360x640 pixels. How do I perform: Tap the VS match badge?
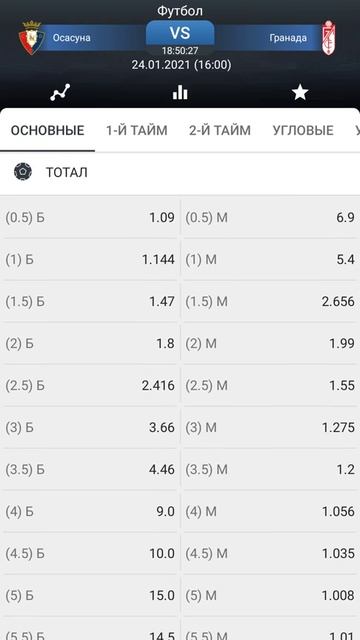(180, 33)
